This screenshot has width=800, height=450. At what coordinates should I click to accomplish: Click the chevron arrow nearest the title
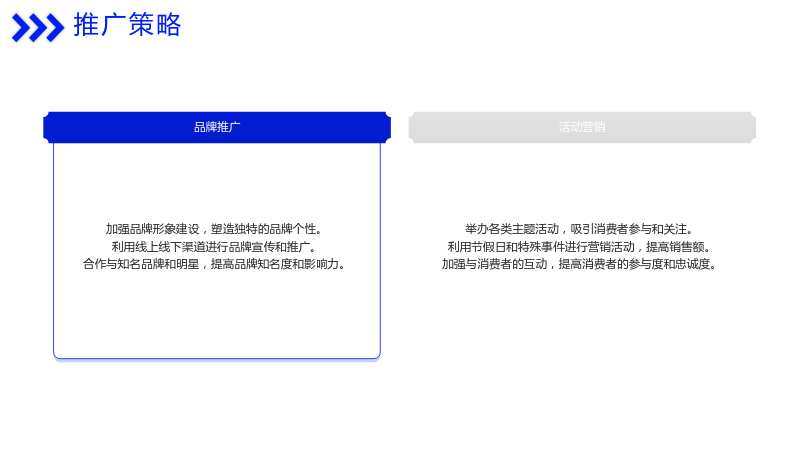55,28
